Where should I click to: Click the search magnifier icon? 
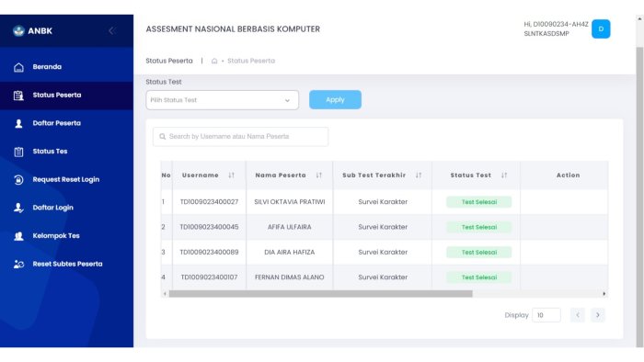tap(162, 137)
